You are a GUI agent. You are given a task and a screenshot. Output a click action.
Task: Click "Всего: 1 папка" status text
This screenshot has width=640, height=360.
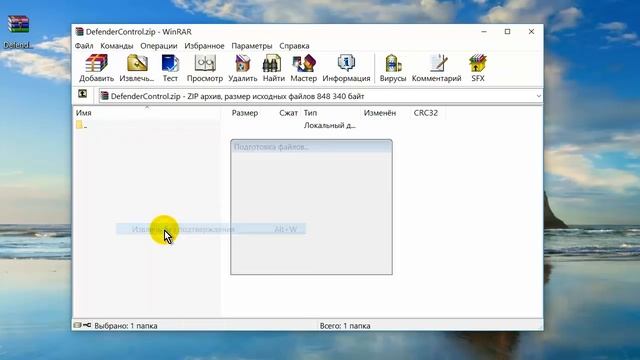[345, 326]
